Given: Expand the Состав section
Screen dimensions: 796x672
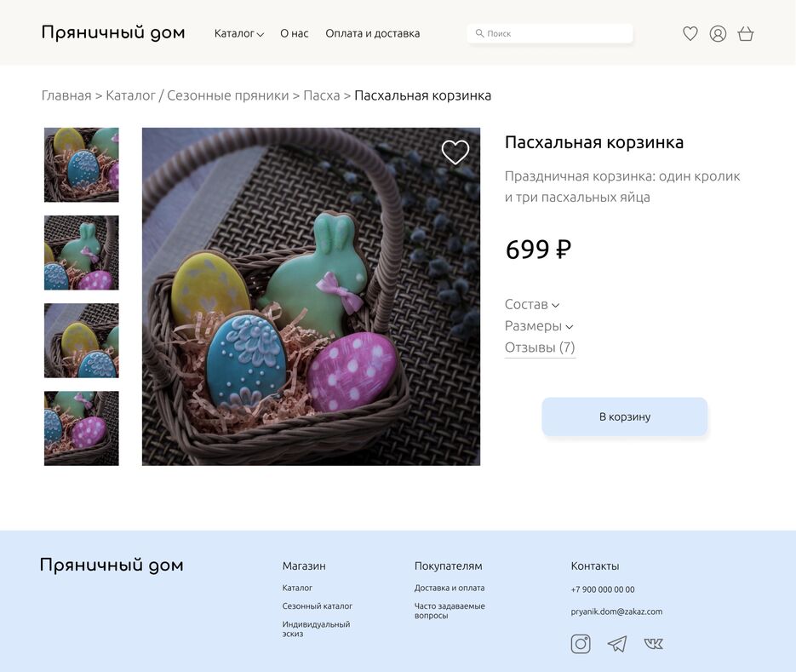Looking at the screenshot, I should click(532, 304).
